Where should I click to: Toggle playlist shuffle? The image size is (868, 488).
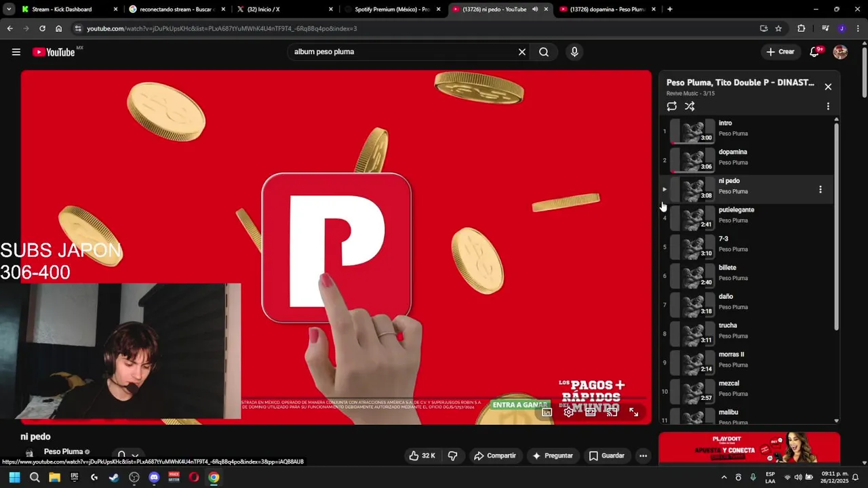(690, 106)
